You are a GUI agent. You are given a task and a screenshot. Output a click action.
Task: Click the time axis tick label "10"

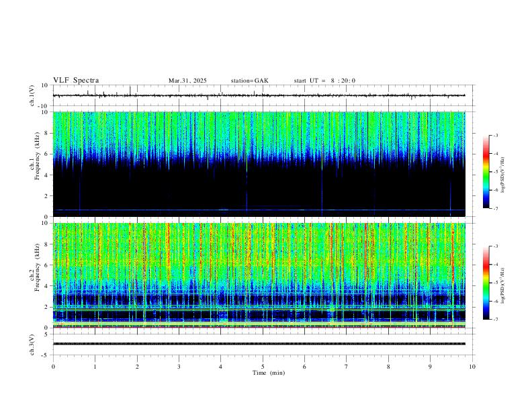pyautogui.click(x=472, y=367)
